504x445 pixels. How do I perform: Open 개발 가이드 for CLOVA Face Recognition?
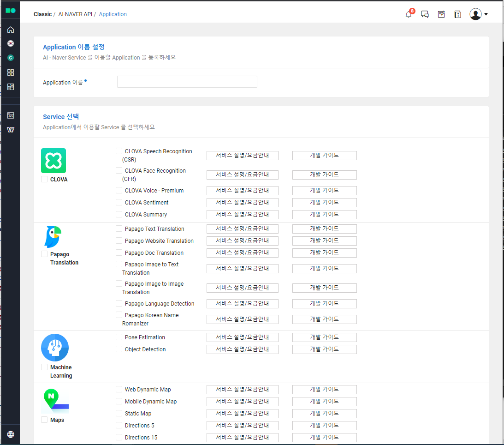(324, 174)
